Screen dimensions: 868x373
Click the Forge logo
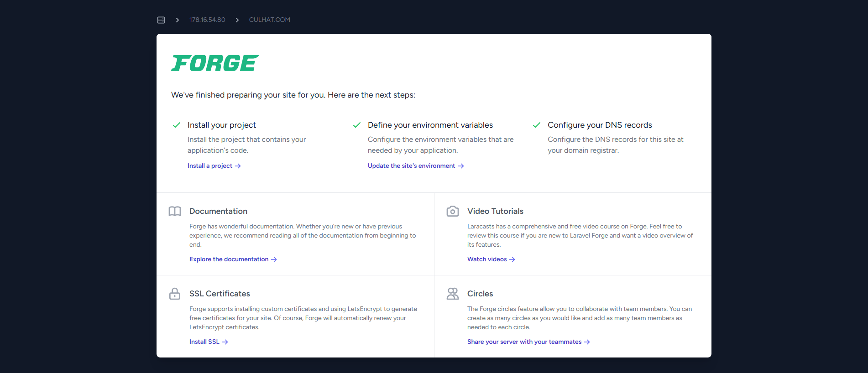tap(215, 63)
